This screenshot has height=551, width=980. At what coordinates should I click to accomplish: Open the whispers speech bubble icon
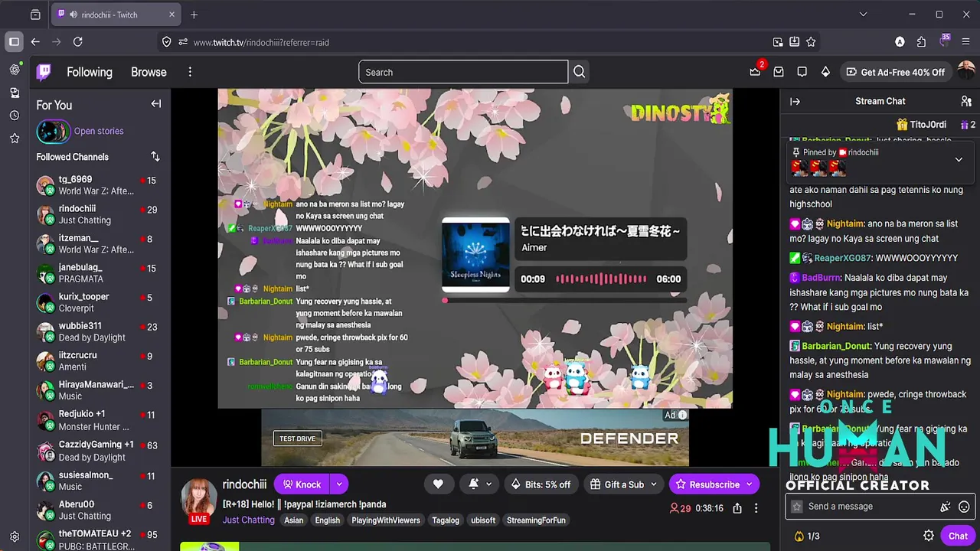click(802, 72)
